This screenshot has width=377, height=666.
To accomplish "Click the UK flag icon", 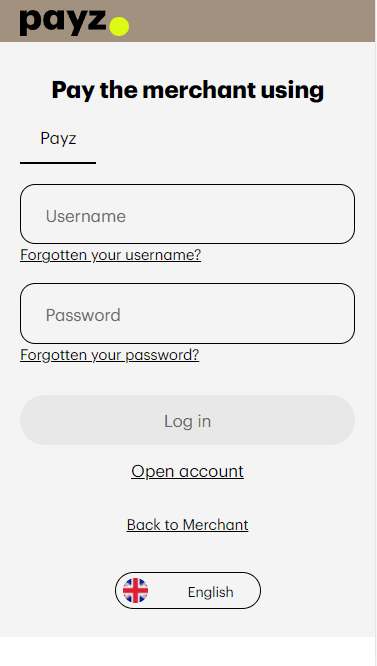I will [135, 590].
